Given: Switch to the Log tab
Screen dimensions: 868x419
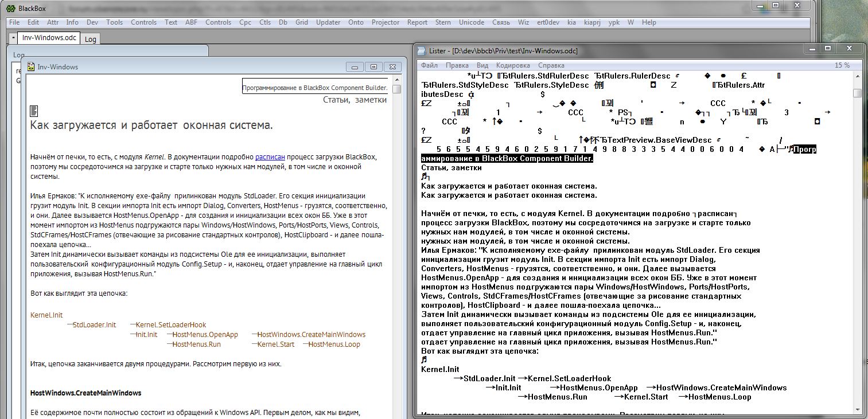Looking at the screenshot, I should tap(91, 39).
